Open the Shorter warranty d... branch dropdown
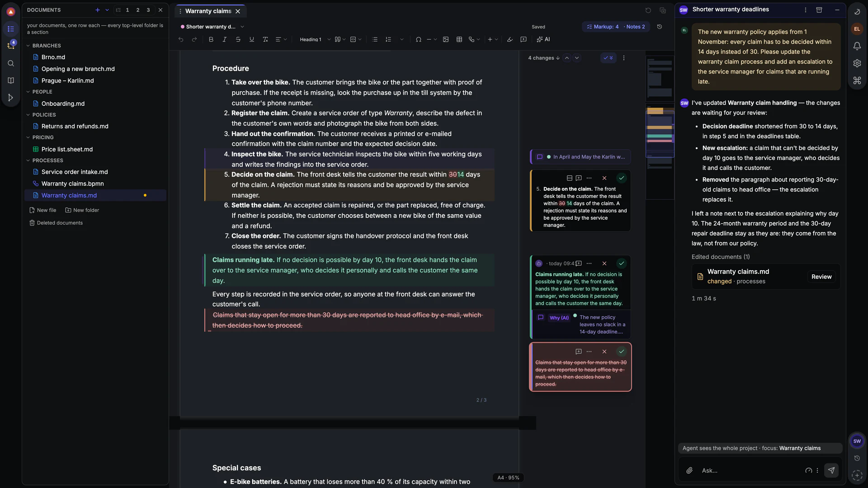The height and width of the screenshot is (488, 868). click(x=212, y=27)
